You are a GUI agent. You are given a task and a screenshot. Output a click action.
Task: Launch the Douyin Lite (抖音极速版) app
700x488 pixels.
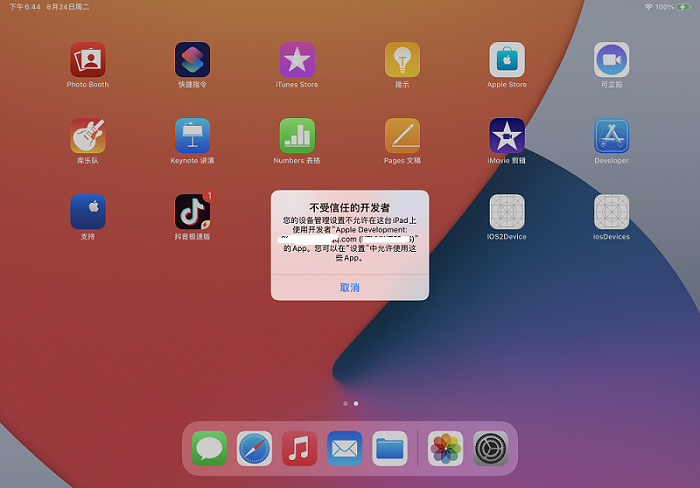[x=192, y=212]
